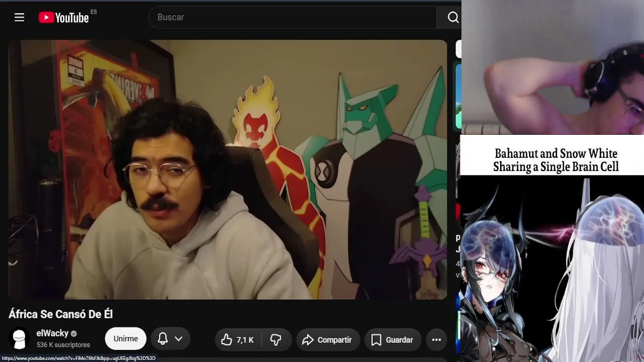Click the webcam overlay feed

(552, 67)
